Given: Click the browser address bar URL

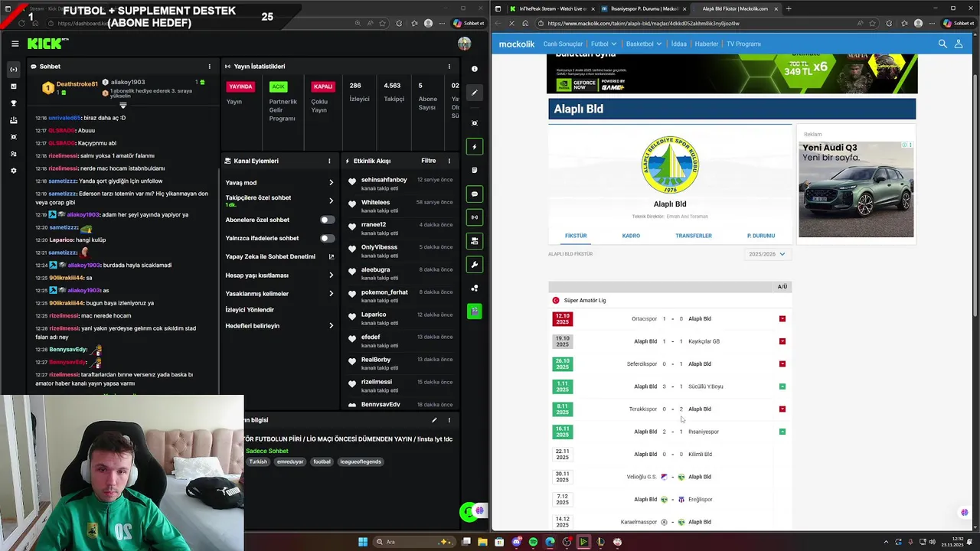Looking at the screenshot, I should 643,24.
